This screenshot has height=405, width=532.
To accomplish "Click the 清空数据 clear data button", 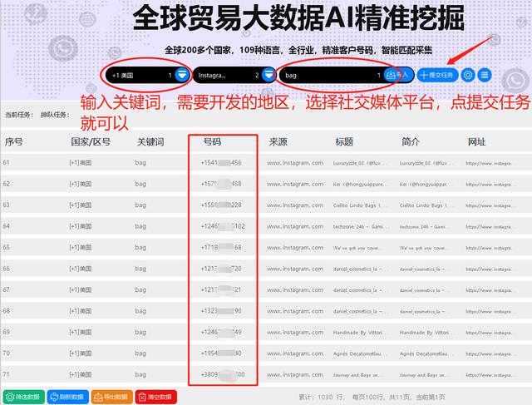I will 155,397.
